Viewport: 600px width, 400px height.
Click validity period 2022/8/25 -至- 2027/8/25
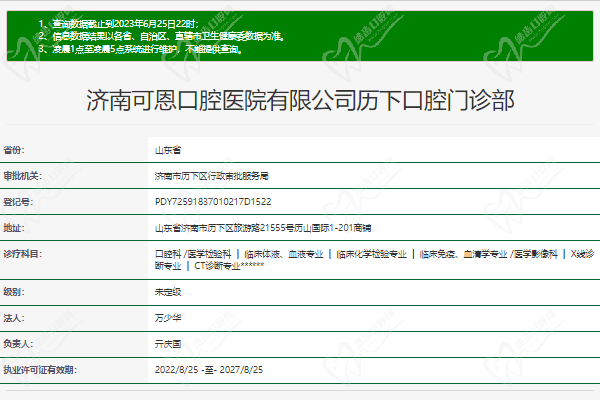(x=209, y=370)
